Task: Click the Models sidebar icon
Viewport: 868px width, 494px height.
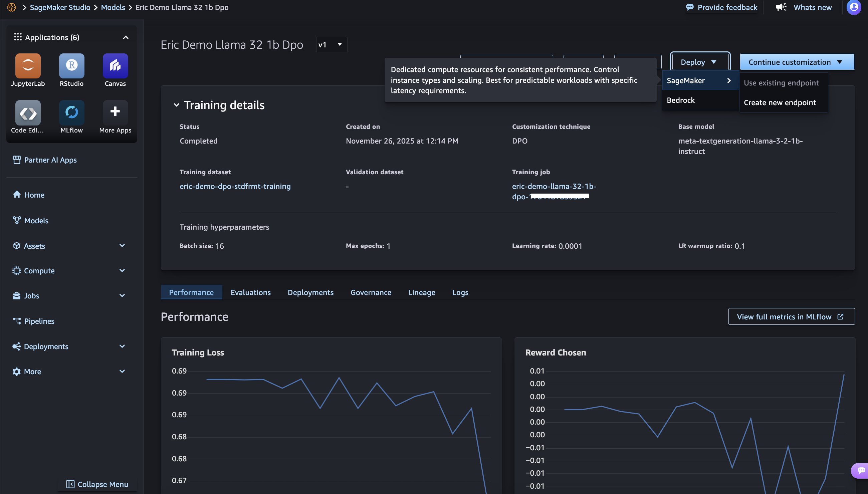Action: pyautogui.click(x=17, y=220)
